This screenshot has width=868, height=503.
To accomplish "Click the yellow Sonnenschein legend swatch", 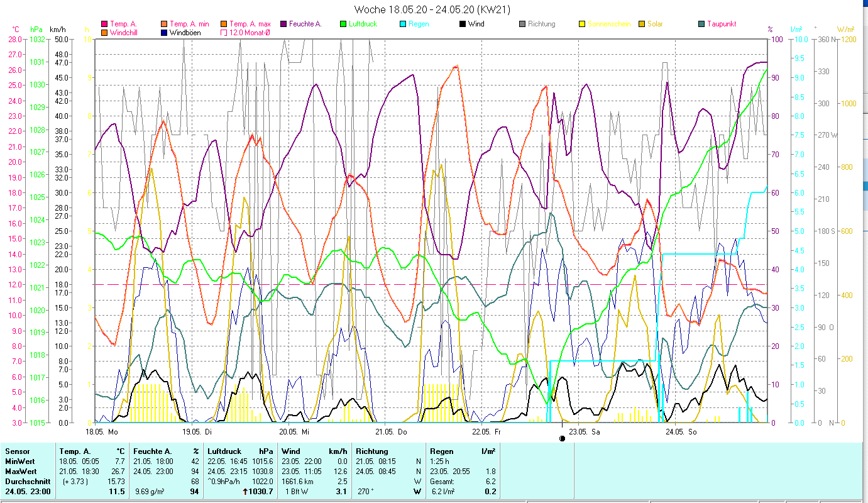I will tap(582, 24).
